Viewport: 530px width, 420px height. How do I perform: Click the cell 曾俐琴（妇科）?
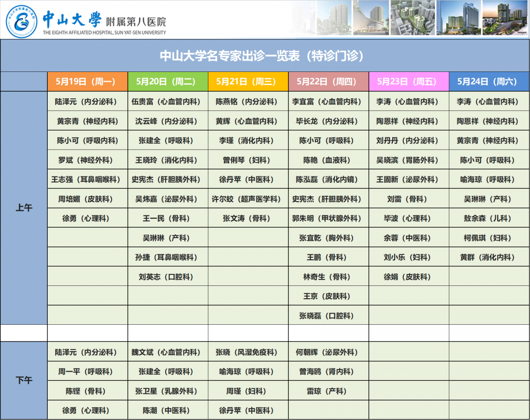[248, 160]
